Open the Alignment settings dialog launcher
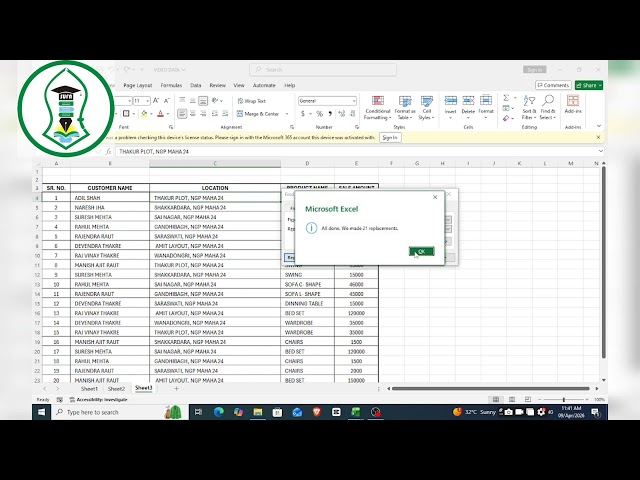This screenshot has width=640, height=480. click(x=292, y=127)
